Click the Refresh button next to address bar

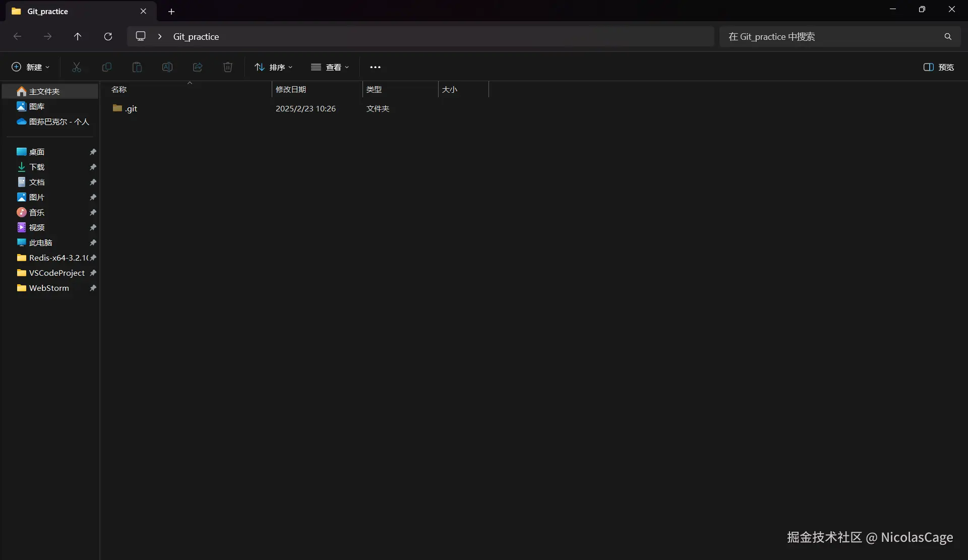click(108, 37)
